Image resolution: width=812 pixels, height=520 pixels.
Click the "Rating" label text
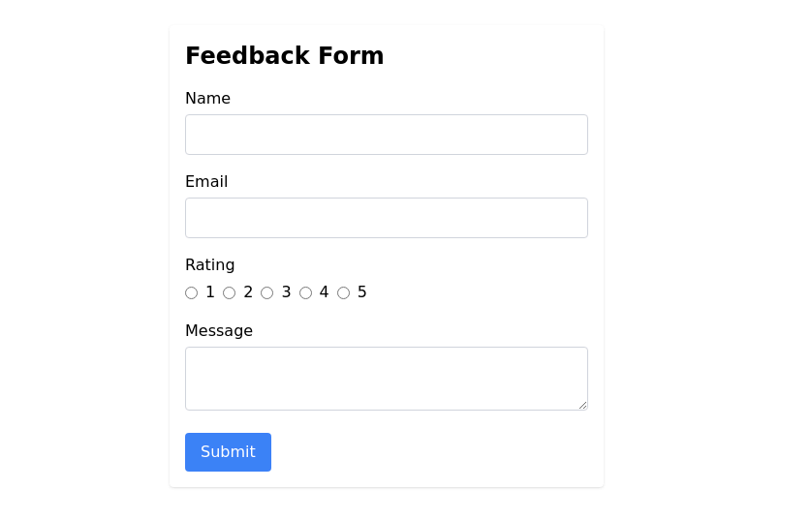tap(209, 265)
